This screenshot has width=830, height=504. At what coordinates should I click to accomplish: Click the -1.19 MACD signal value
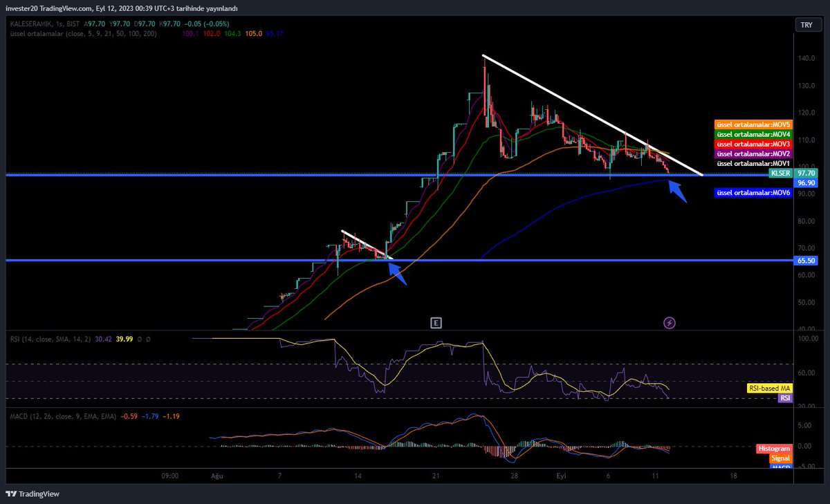tap(172, 416)
